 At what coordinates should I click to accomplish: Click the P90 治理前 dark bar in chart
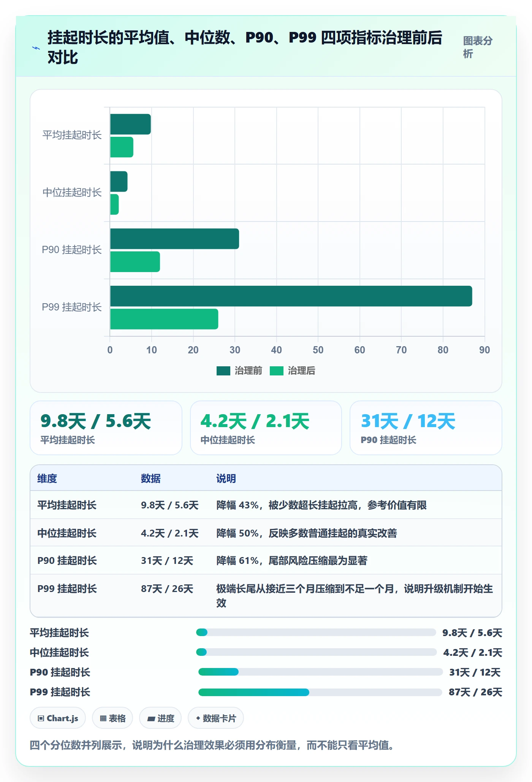tap(174, 239)
